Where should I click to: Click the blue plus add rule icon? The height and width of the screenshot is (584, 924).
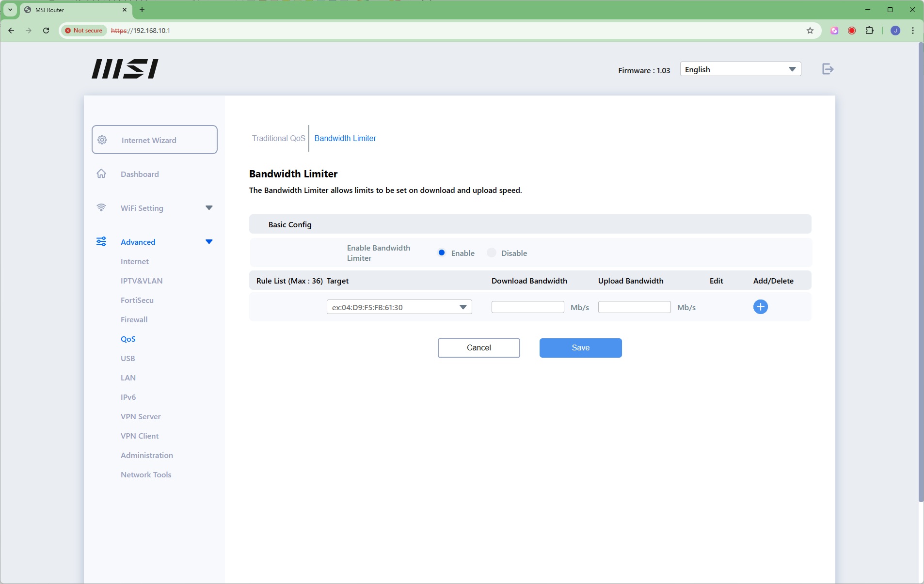(x=760, y=307)
